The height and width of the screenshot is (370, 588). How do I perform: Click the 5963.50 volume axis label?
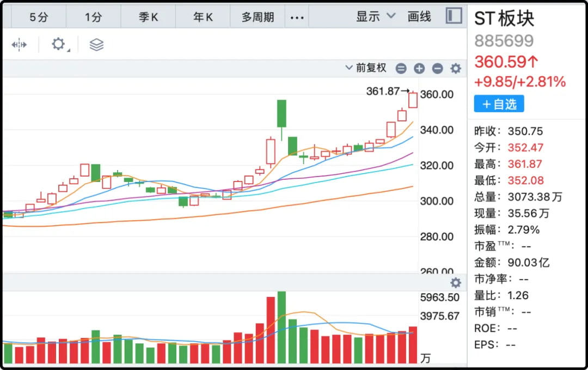pos(439,298)
